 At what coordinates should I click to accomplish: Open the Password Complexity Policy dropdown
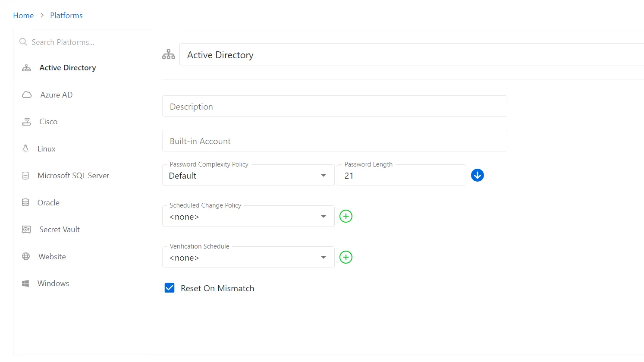(248, 175)
